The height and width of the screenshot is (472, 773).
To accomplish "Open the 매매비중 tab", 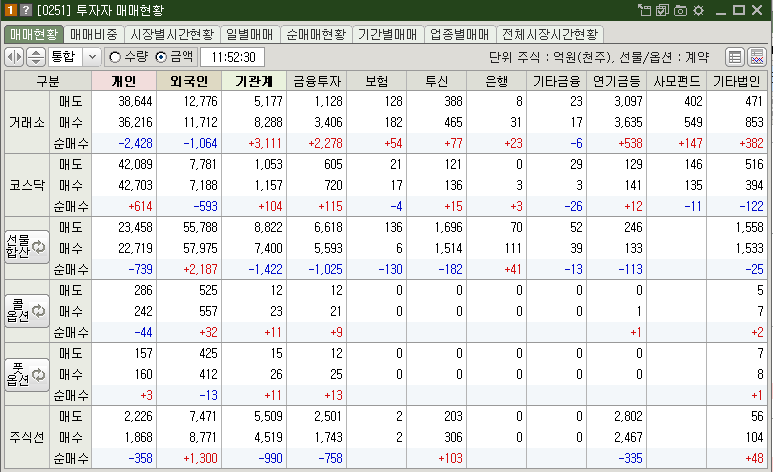I will 94,34.
